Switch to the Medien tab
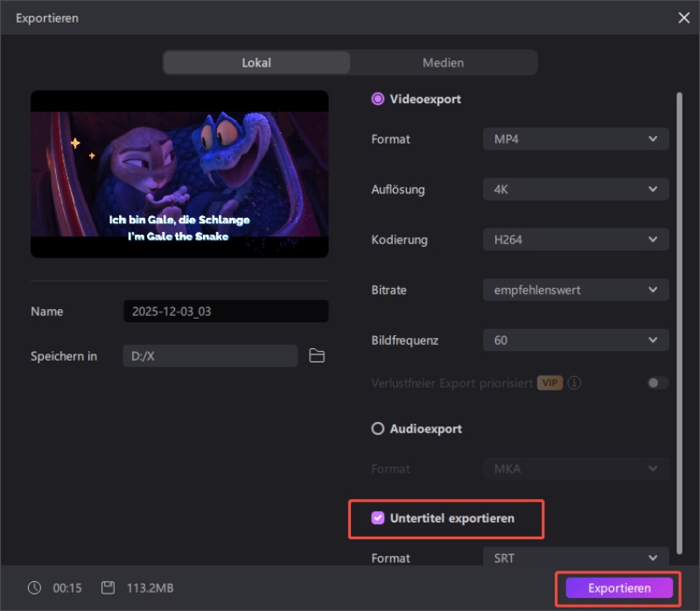The image size is (700, 611). [x=443, y=63]
